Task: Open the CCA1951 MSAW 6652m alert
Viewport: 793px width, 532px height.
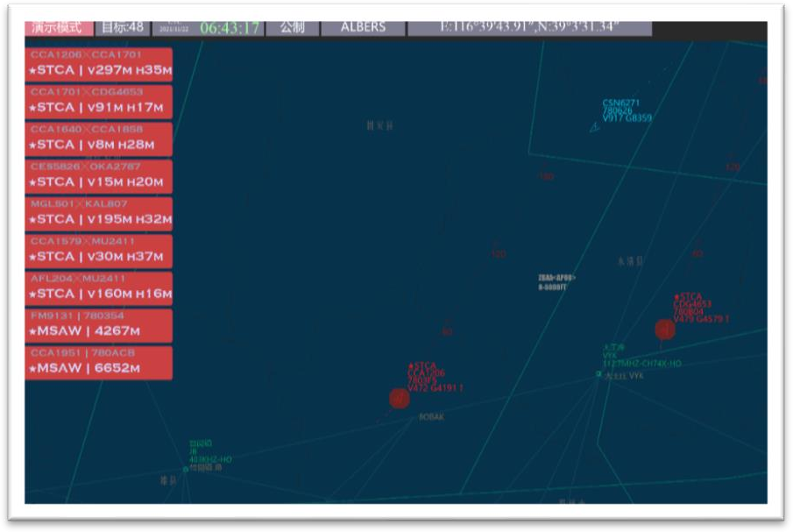Action: [x=99, y=363]
